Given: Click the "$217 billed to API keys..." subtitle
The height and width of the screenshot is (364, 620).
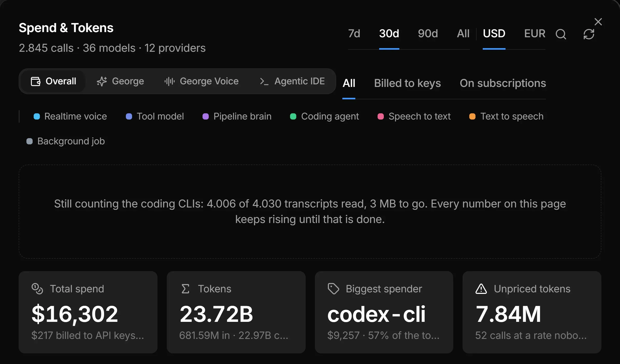Looking at the screenshot, I should click(88, 336).
